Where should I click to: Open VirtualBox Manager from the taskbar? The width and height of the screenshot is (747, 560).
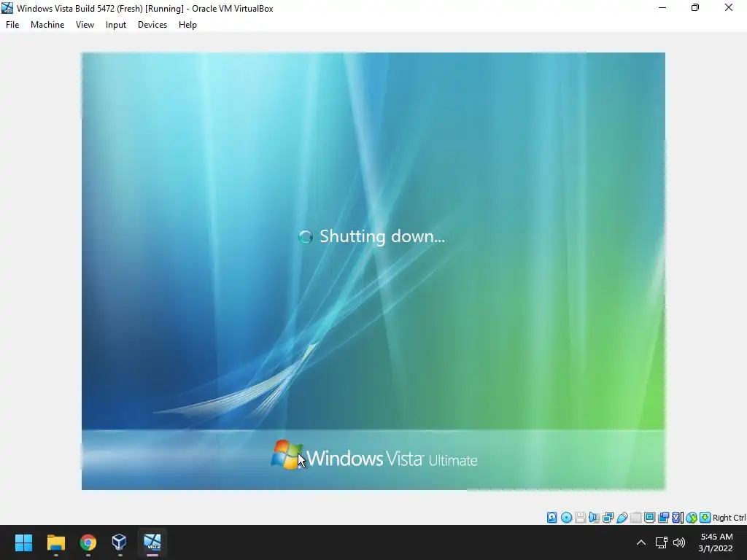click(x=120, y=542)
